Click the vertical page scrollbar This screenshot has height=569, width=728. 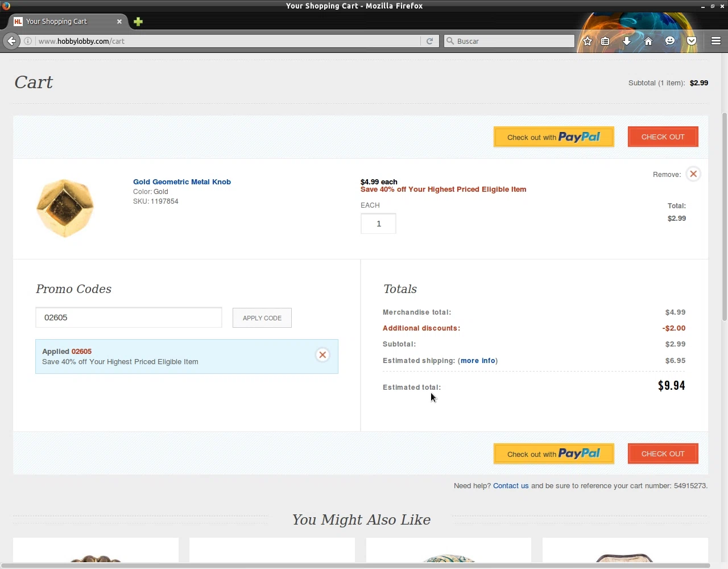click(724, 216)
